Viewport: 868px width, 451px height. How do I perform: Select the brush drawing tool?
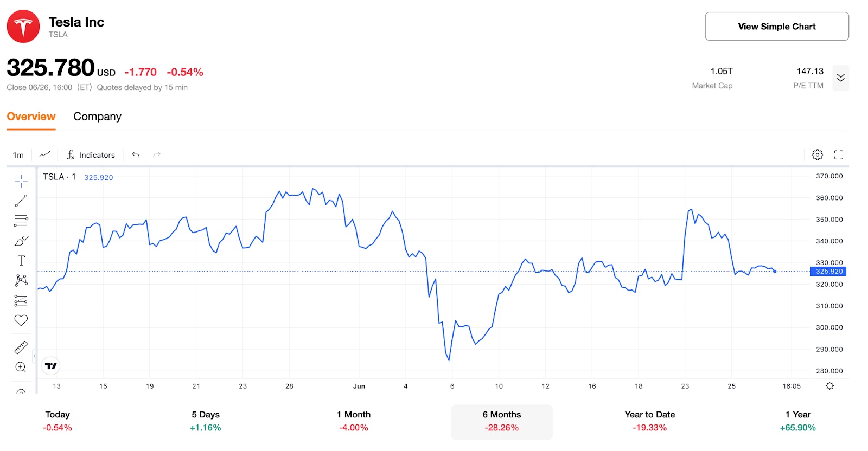[x=21, y=240]
